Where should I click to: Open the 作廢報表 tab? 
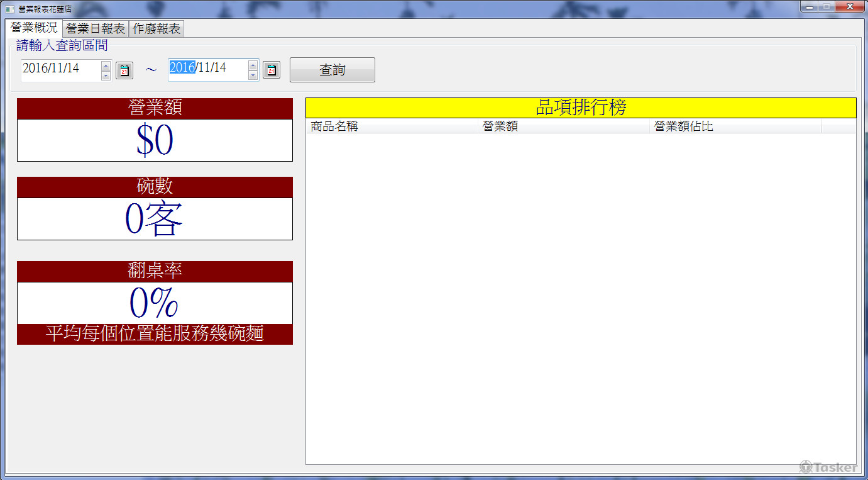click(x=157, y=29)
